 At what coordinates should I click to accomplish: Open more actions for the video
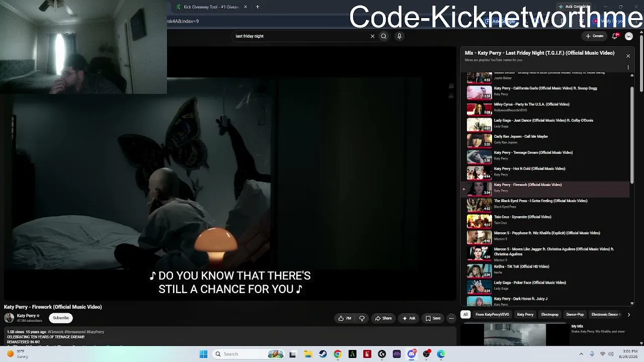click(451, 318)
